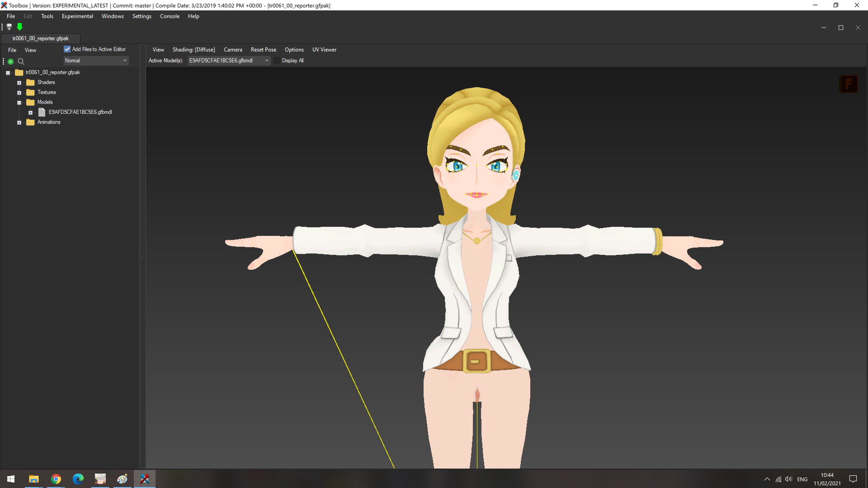This screenshot has height=488, width=868.
Task: Click the Shaders folder icon
Action: pyautogui.click(x=30, y=82)
